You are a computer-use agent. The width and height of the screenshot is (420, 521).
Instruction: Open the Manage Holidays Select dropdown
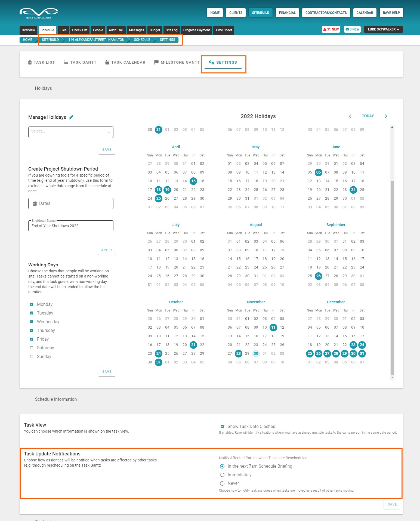coord(71,132)
